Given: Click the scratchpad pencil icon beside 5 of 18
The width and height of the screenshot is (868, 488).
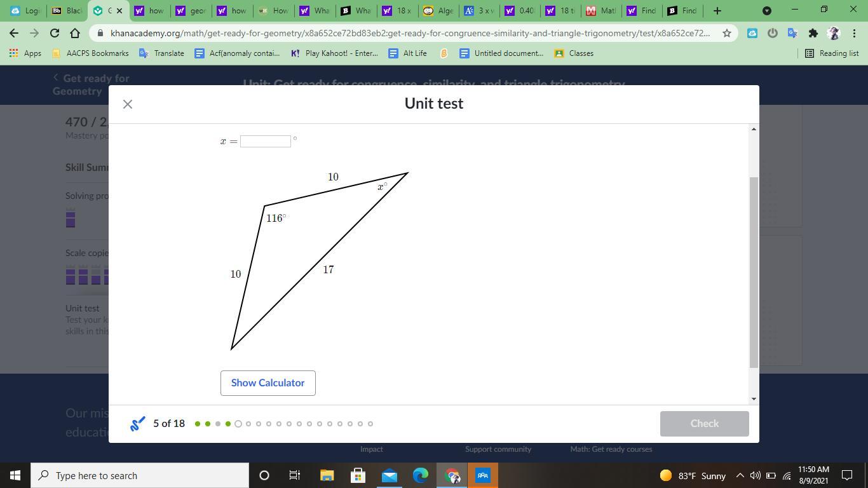Looking at the screenshot, I should pos(137,424).
